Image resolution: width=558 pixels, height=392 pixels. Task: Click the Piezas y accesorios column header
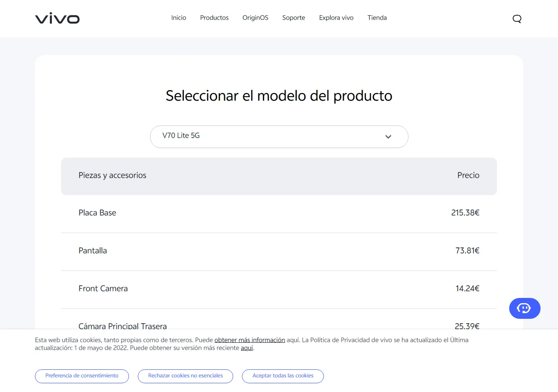(x=112, y=176)
